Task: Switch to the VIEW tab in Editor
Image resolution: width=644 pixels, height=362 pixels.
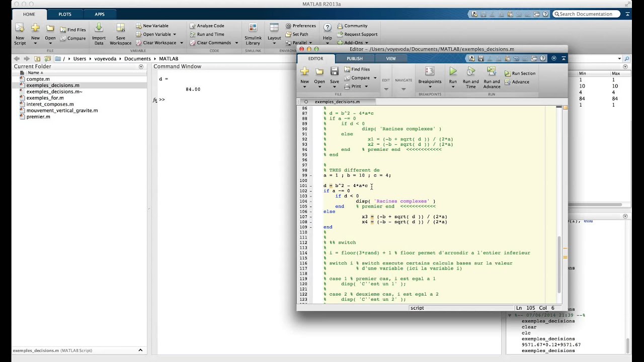Action: tap(391, 59)
